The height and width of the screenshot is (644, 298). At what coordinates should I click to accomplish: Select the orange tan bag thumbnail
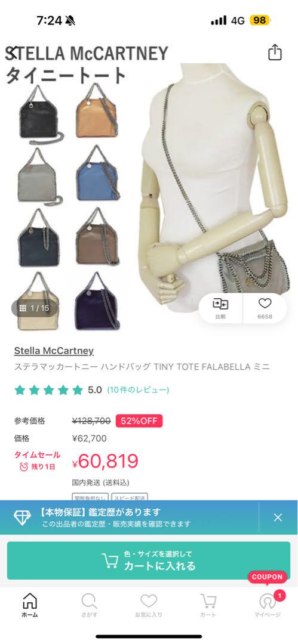97,111
